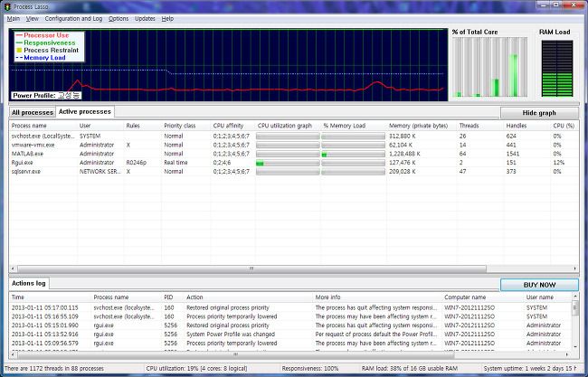
Task: Sort log by Computer name column
Action: (x=483, y=297)
